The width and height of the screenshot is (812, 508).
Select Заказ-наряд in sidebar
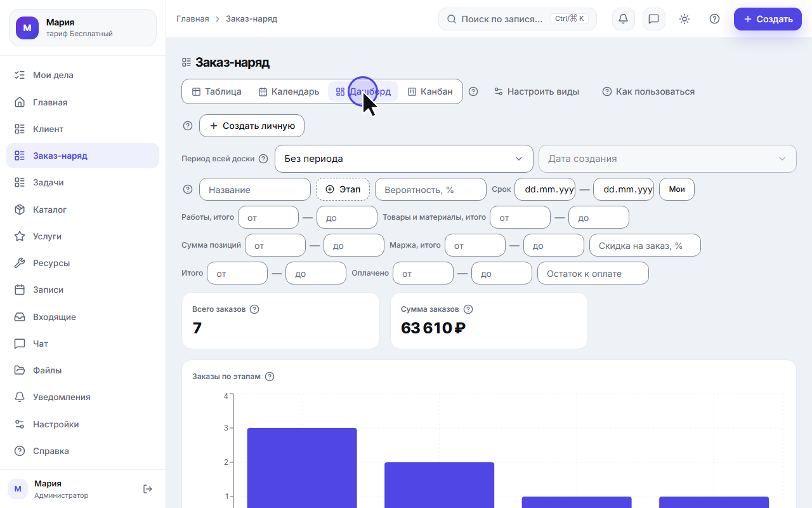pyautogui.click(x=82, y=156)
